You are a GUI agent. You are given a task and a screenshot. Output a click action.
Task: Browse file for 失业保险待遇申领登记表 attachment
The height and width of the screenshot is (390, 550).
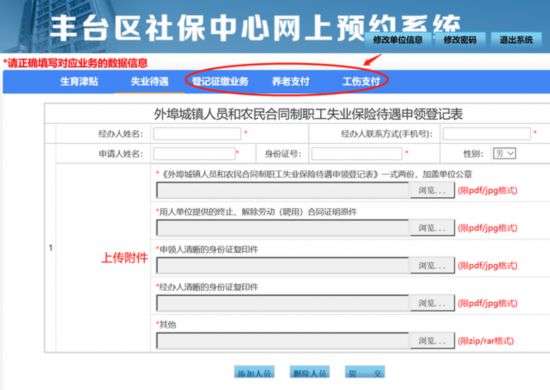coord(432,190)
